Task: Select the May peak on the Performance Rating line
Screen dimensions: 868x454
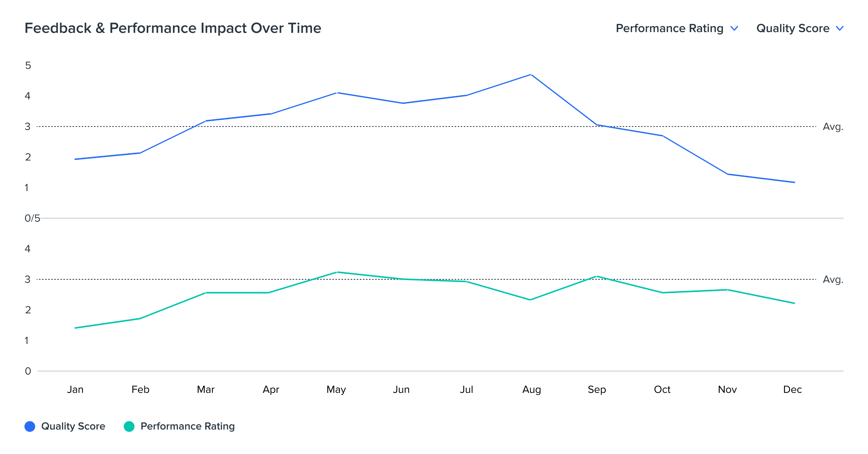Action: pos(337,272)
